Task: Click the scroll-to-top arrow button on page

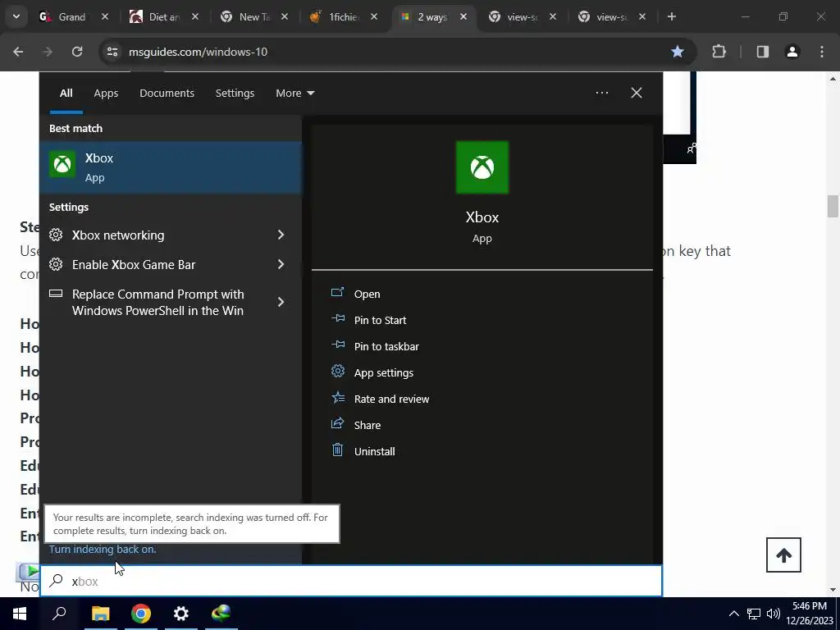Action: click(783, 555)
